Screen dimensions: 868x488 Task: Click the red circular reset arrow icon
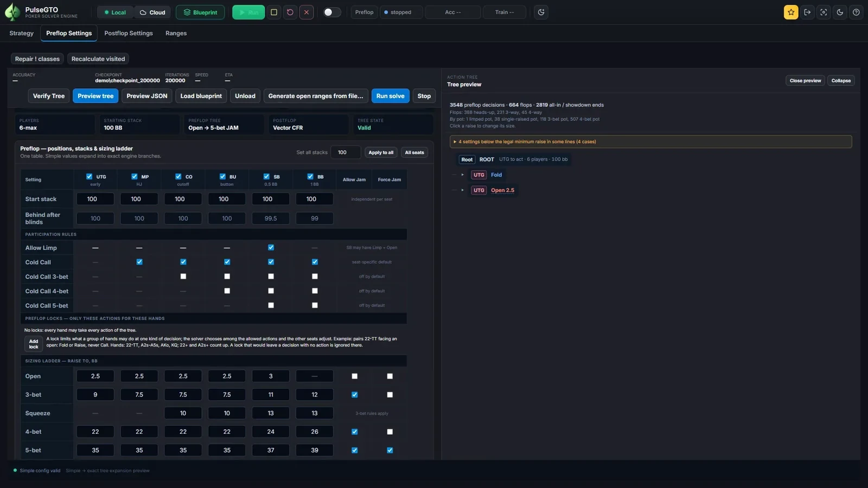point(290,12)
